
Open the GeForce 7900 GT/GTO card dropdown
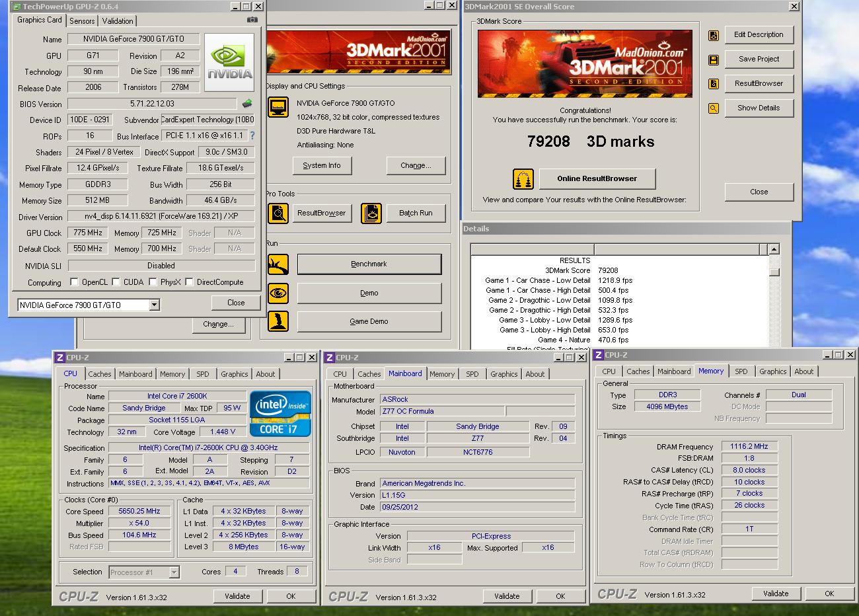[154, 305]
